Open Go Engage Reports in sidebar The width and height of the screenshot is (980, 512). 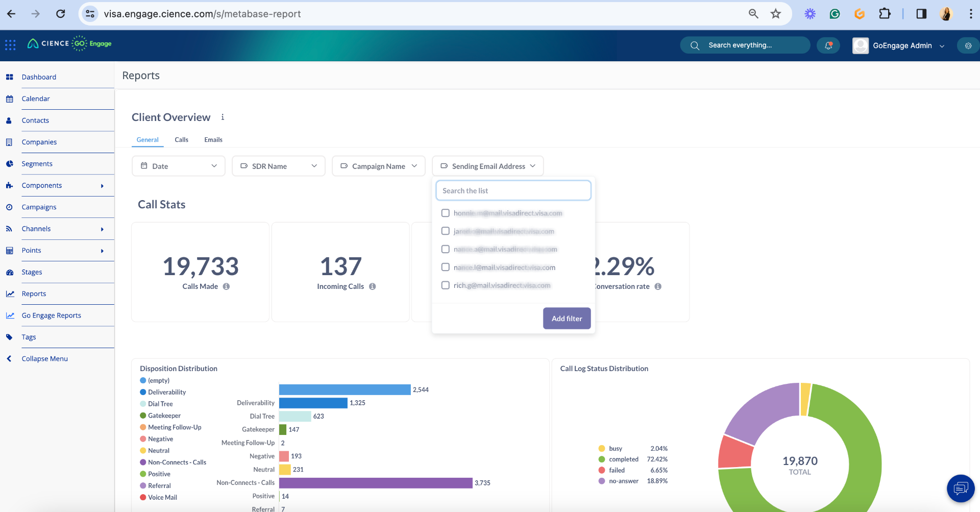pos(51,315)
